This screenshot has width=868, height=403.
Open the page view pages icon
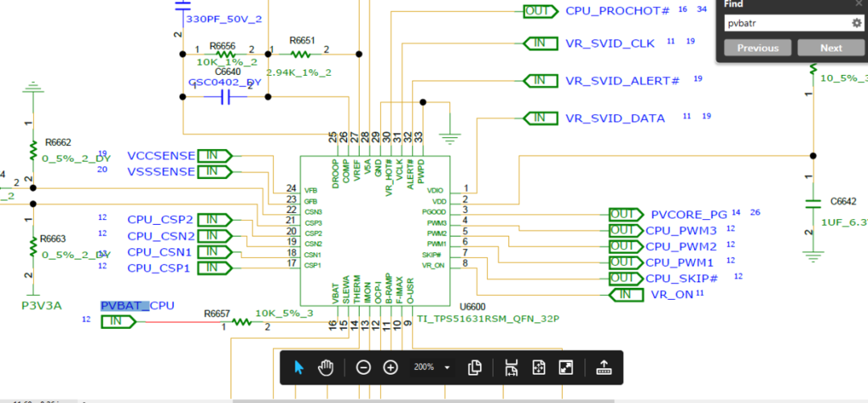[473, 367]
